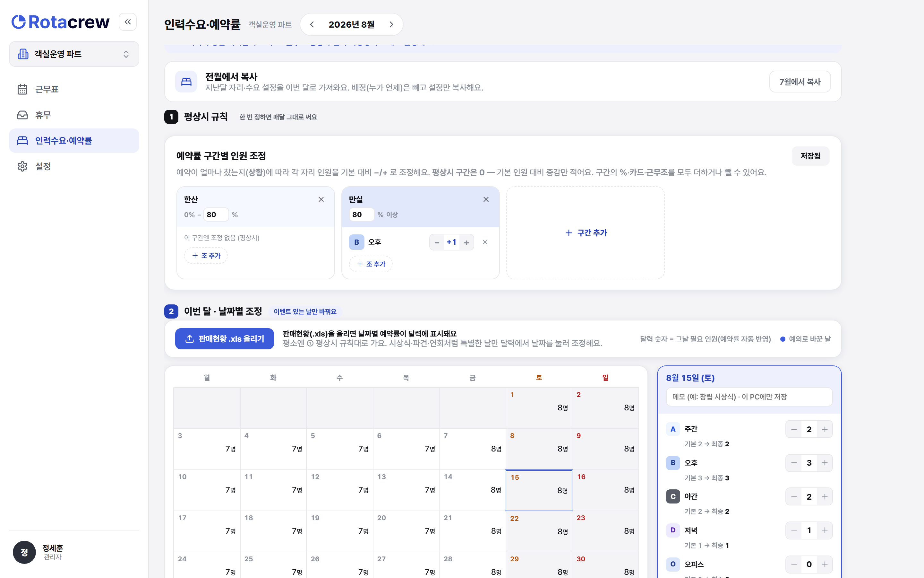Go to previous month arrow
Viewport: 924px width, 578px height.
[312, 24]
